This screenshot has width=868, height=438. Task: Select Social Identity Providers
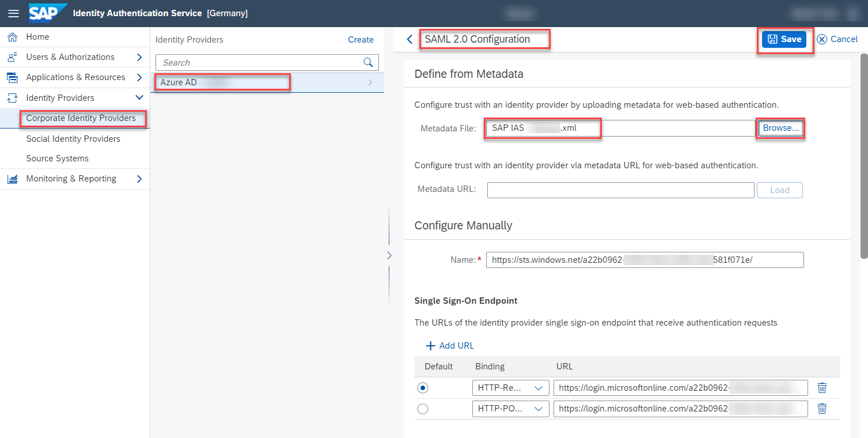click(x=73, y=139)
